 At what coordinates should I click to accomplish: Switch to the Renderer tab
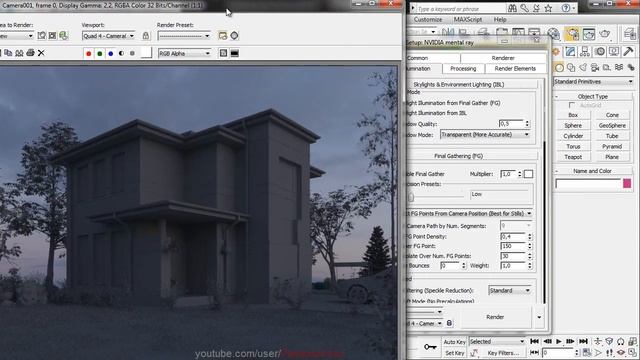pyautogui.click(x=503, y=58)
